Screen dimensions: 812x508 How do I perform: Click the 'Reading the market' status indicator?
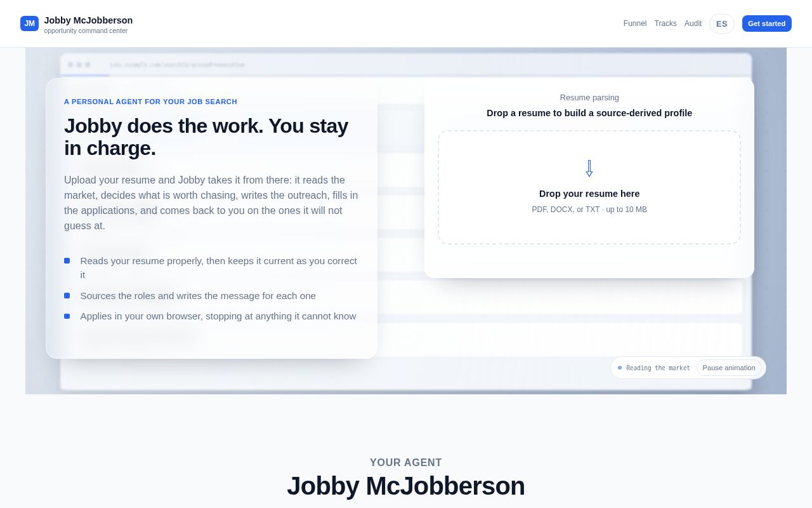pyautogui.click(x=654, y=368)
